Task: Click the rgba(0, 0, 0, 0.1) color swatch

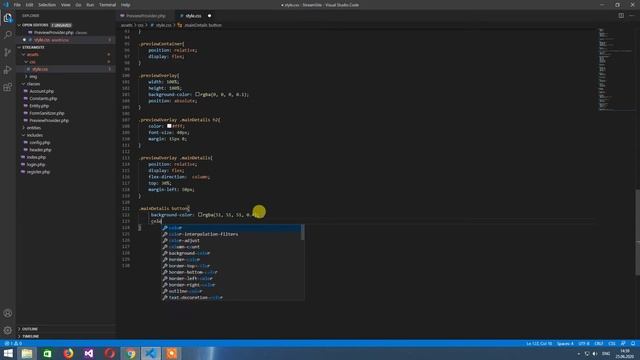Action: [x=197, y=94]
